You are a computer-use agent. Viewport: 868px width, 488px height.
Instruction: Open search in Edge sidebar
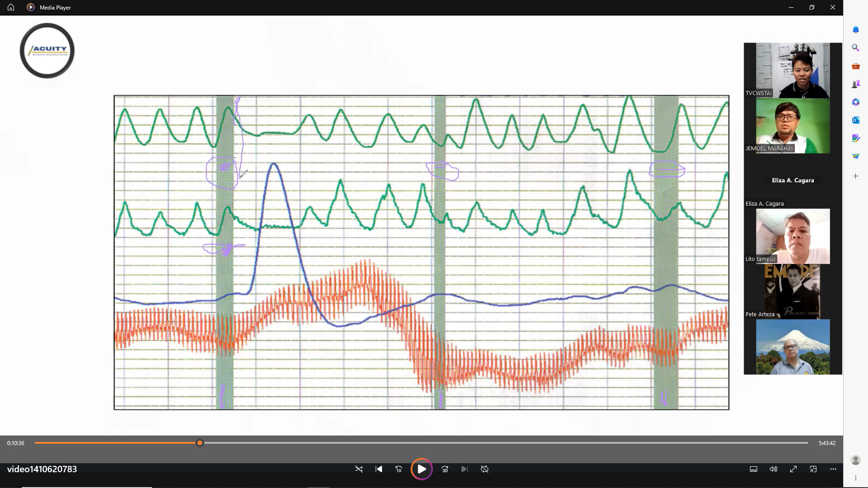tap(855, 47)
